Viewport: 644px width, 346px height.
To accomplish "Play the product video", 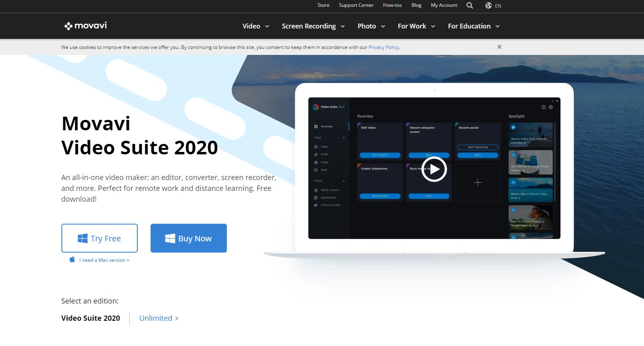I will [x=434, y=169].
